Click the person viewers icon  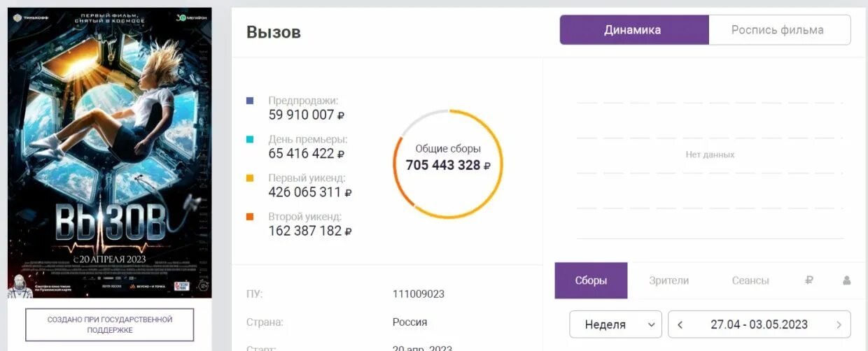pyautogui.click(x=846, y=280)
